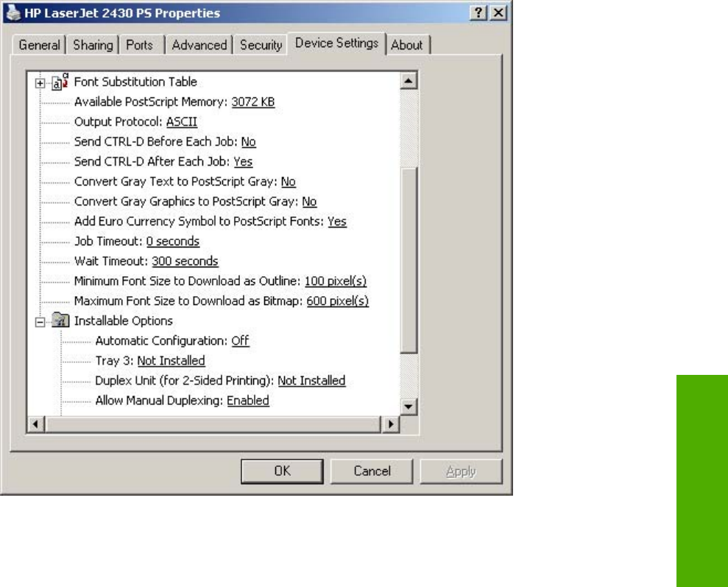Collapse the Installable Options node
The width and height of the screenshot is (728, 587).
40,322
